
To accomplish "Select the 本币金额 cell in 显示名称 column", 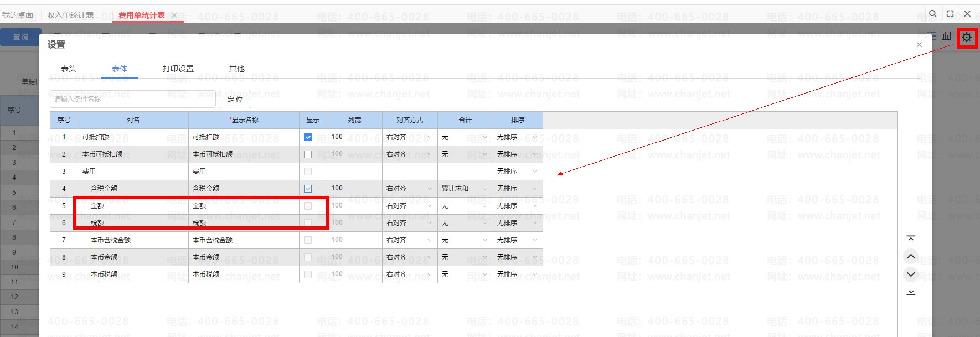I will pyautogui.click(x=244, y=257).
